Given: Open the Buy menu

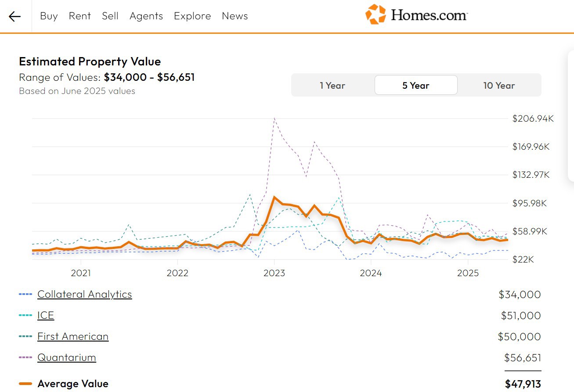Looking at the screenshot, I should coord(49,16).
